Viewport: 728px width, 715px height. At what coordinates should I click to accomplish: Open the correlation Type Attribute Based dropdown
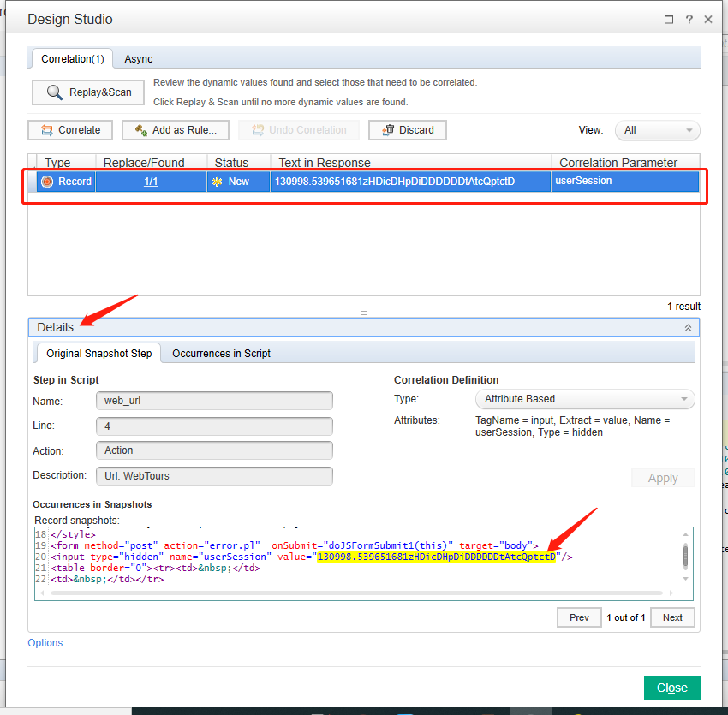[x=585, y=399]
